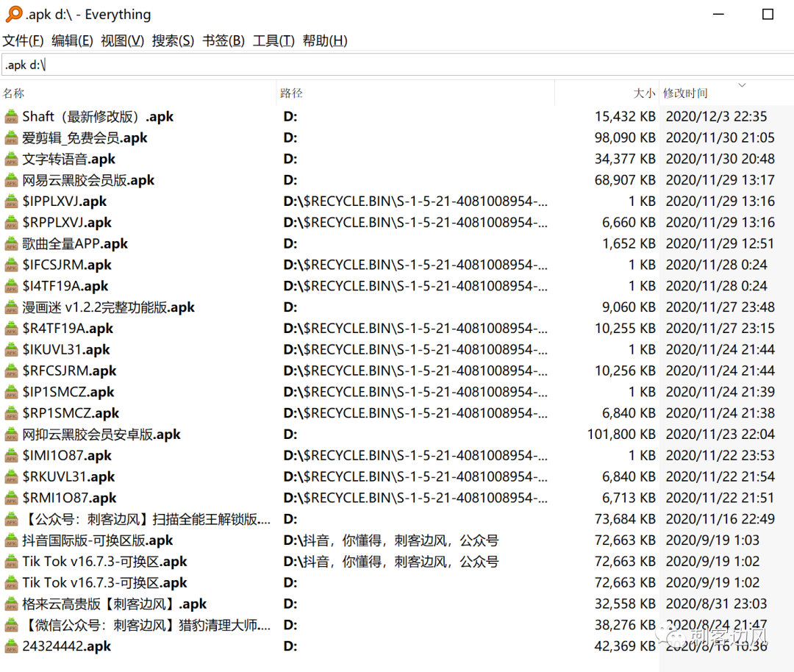Click APK icon of Shaft（最新修改版）.apk
Screen dimensions: 794x672
tap(11, 117)
